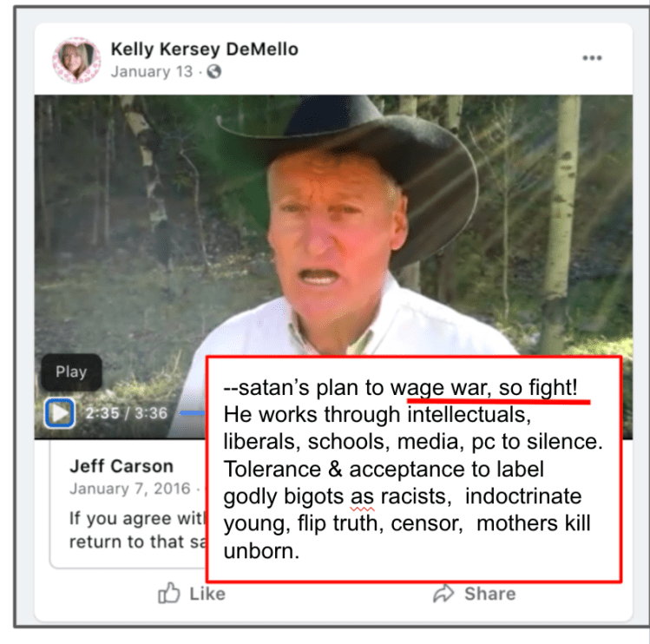650x644 pixels.
Task: Click the 2:35 / 3:36 time display
Action: (x=127, y=413)
